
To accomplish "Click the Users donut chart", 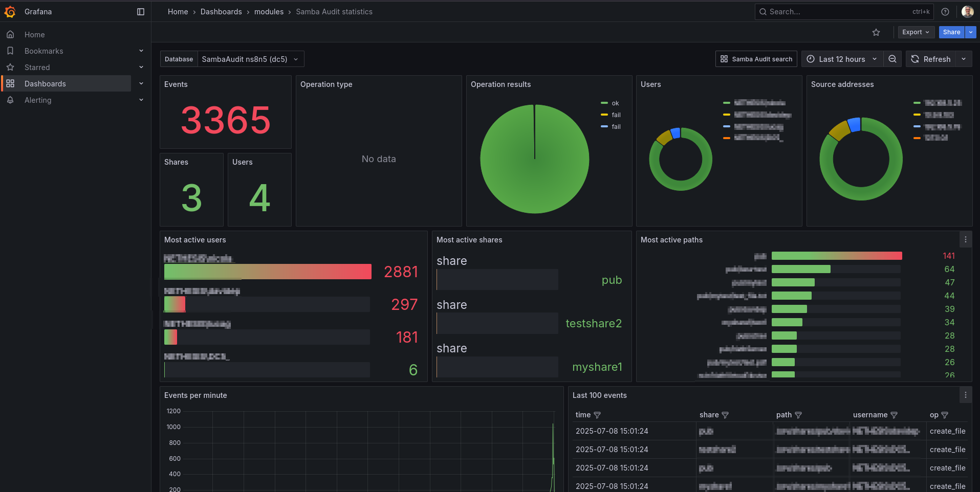I will [x=681, y=159].
